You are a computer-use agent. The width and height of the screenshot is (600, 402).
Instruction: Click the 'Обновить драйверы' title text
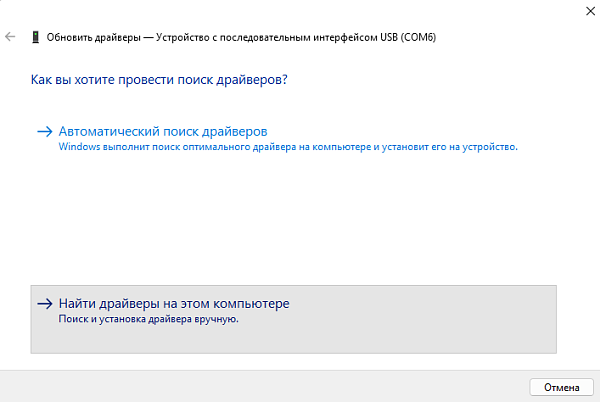point(94,37)
